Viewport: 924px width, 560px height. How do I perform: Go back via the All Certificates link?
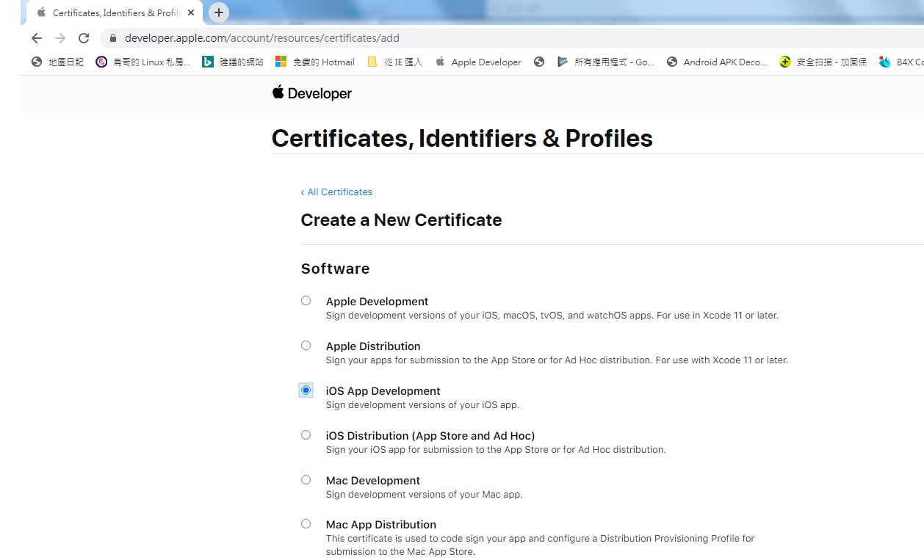tap(336, 192)
